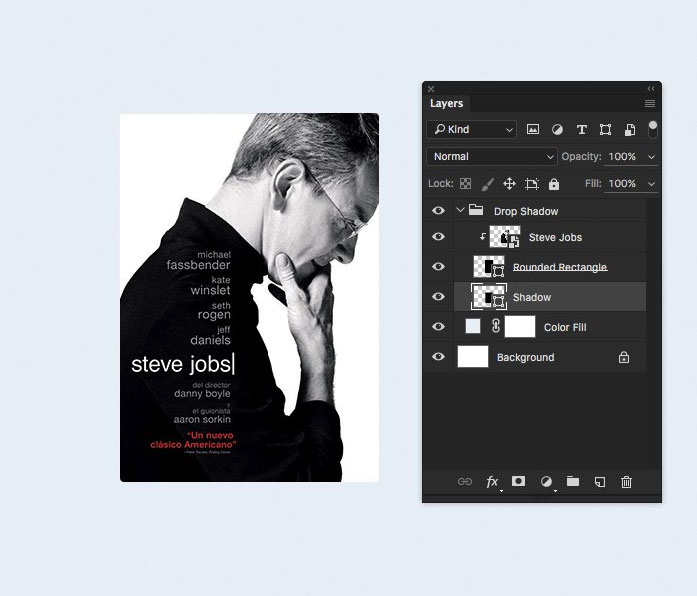Click the Fill 100% value field
Viewport: 697px width, 596px height.
(622, 184)
